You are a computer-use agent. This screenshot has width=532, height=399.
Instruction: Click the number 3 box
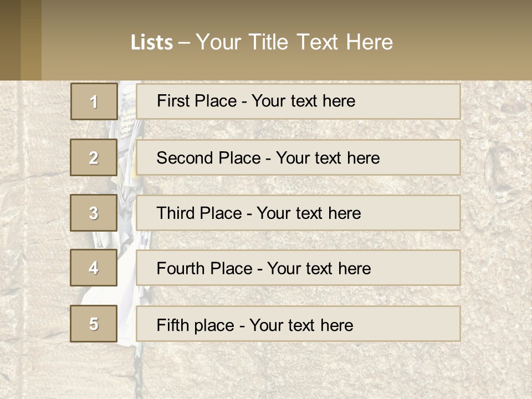[94, 213]
